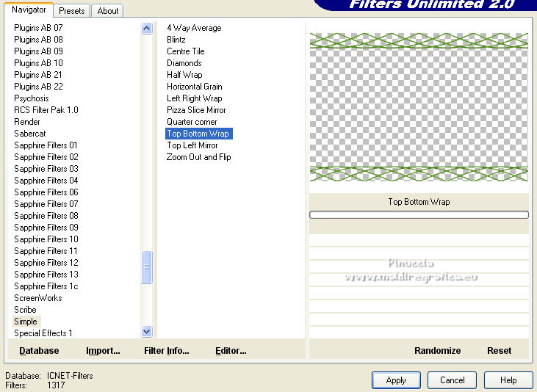Image resolution: width=537 pixels, height=392 pixels.
Task: Select Sapphire Filters 01
Action: [46, 145]
